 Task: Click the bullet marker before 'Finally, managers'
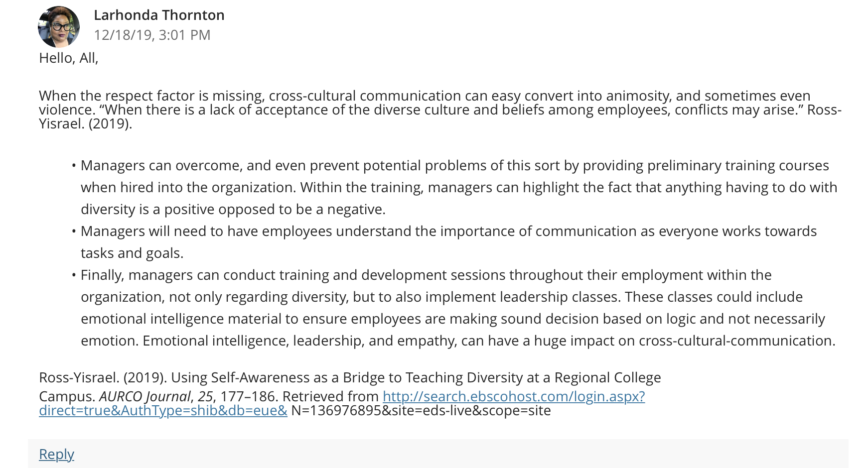coord(74,275)
